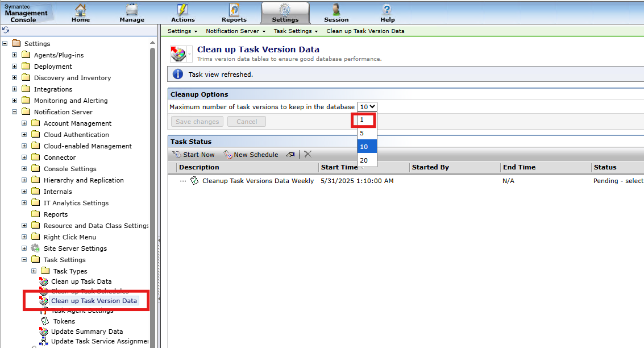Image resolution: width=644 pixels, height=348 pixels.
Task: Collapse the Task Settings folder
Action: (x=24, y=259)
